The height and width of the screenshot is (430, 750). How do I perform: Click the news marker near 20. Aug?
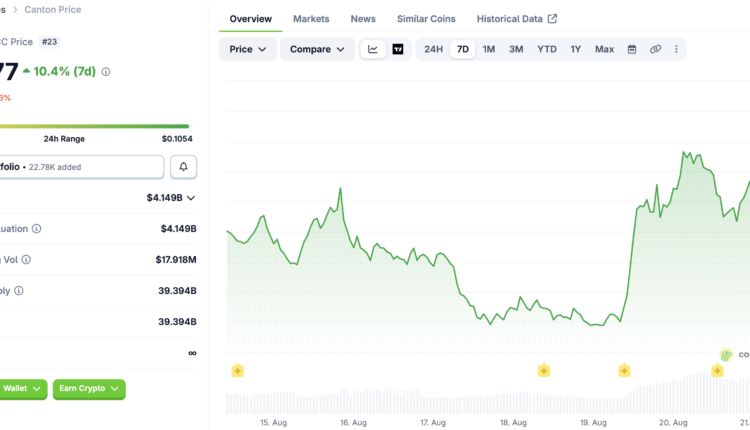click(717, 371)
